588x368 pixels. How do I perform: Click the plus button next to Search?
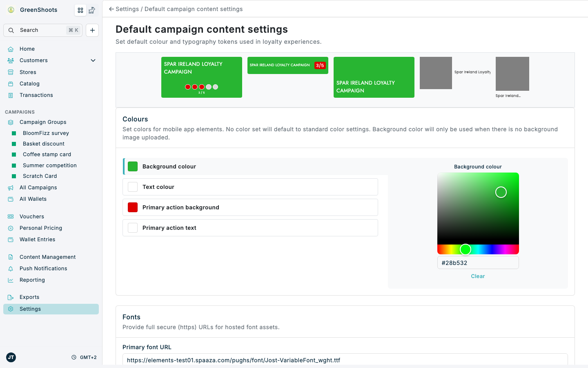(x=92, y=30)
